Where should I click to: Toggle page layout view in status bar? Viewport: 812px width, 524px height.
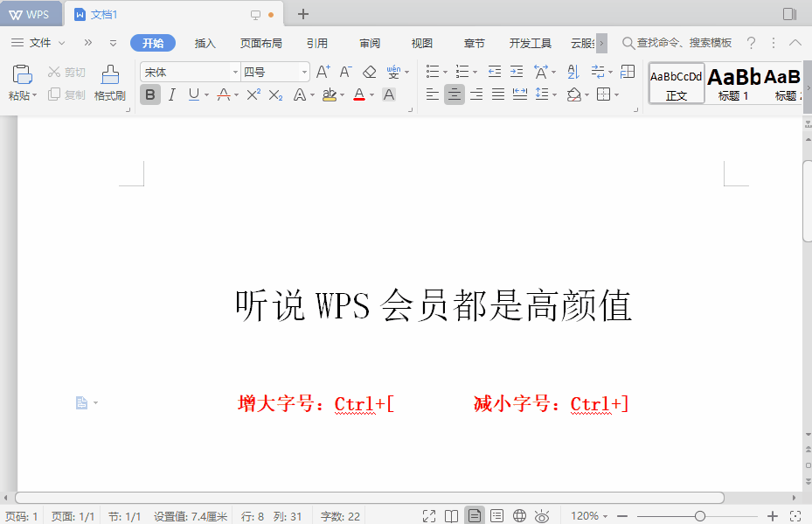pyautogui.click(x=475, y=516)
